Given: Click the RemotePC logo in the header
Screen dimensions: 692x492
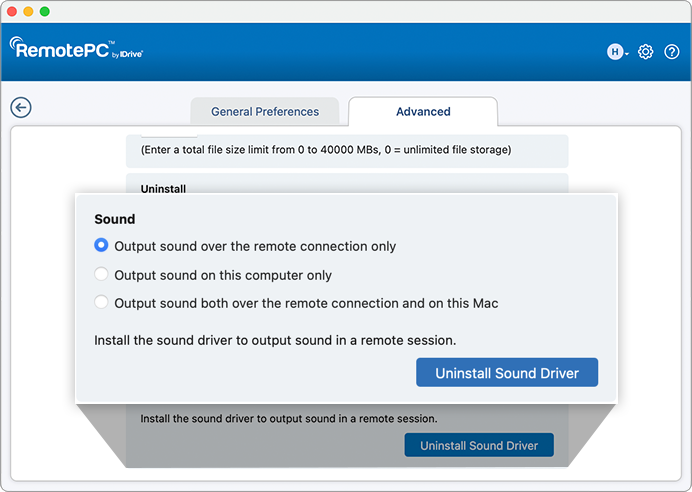Looking at the screenshot, I should coord(76,49).
